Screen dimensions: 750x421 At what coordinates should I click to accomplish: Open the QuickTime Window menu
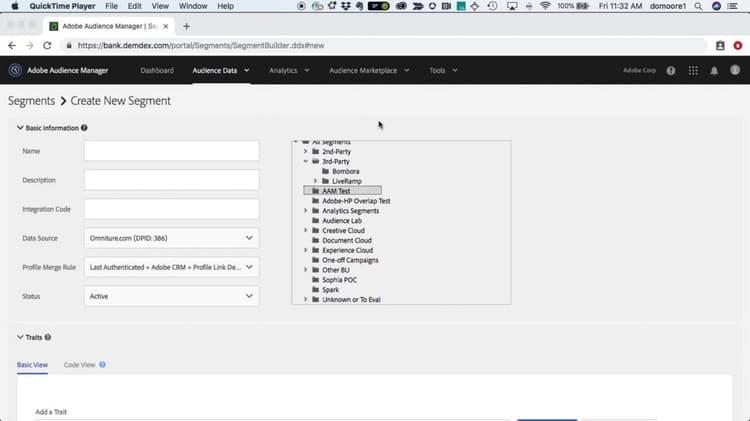pyautogui.click(x=193, y=6)
